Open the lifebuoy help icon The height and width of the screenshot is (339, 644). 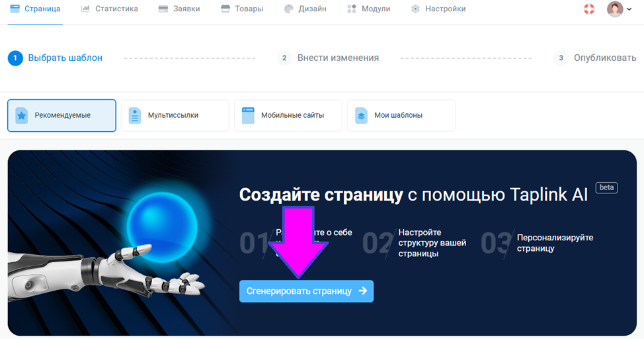589,9
